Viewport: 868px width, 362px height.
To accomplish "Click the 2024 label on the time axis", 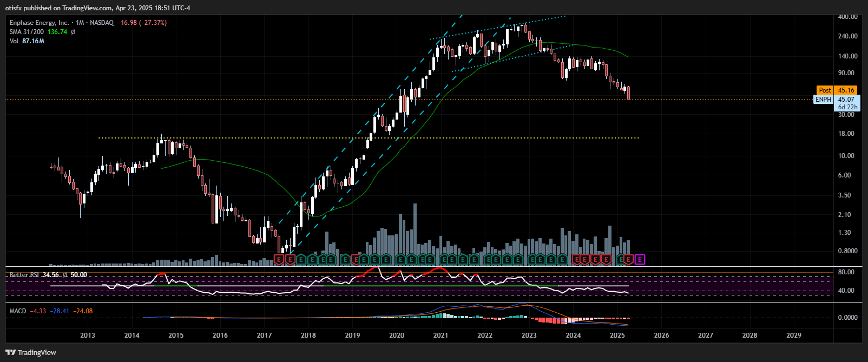I will [x=574, y=335].
